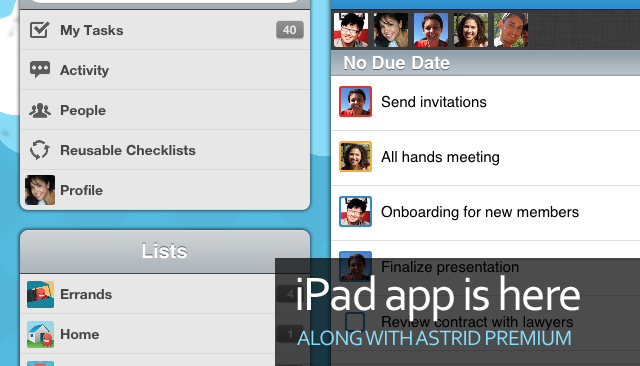Click the Profile photo icon
The height and width of the screenshot is (366, 640).
click(x=40, y=190)
